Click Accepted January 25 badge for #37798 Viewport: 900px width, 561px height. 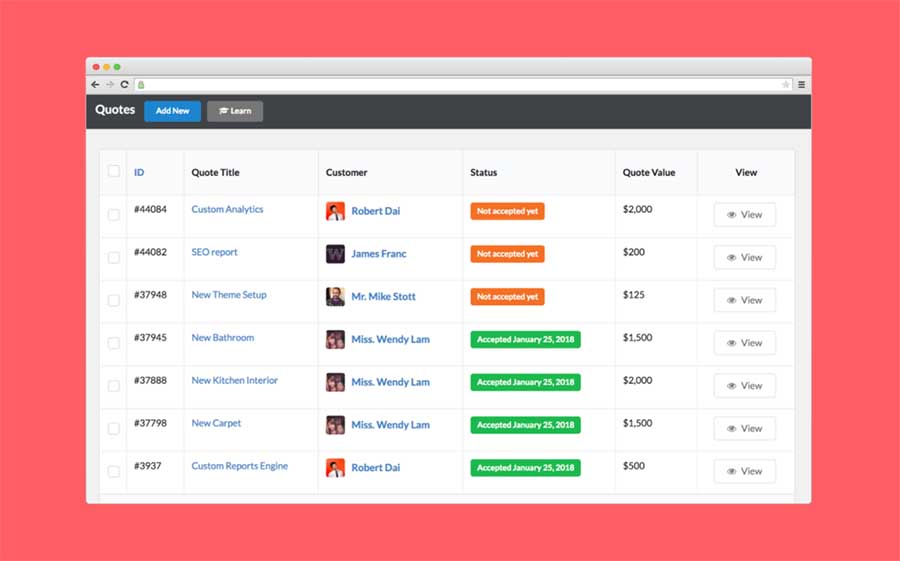(525, 425)
